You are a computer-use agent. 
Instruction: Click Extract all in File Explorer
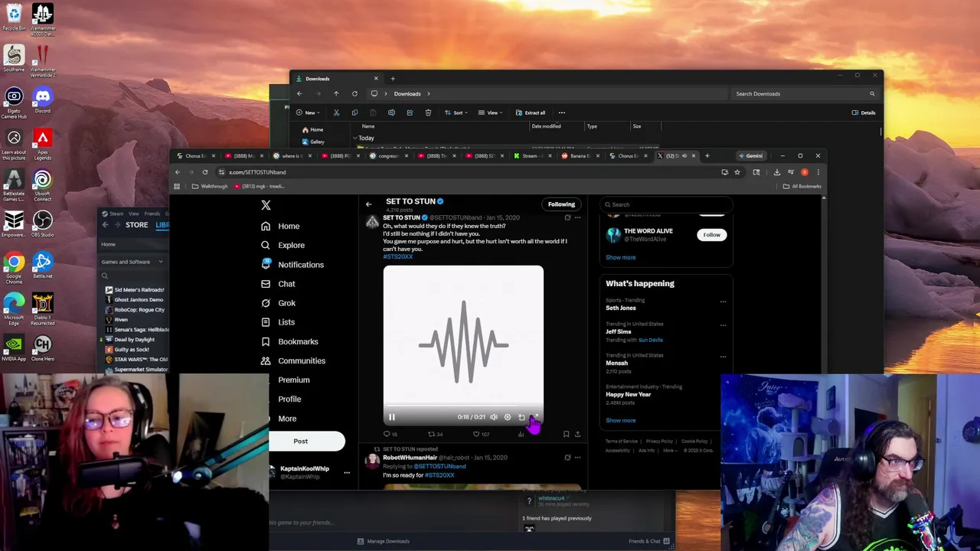tap(531, 112)
